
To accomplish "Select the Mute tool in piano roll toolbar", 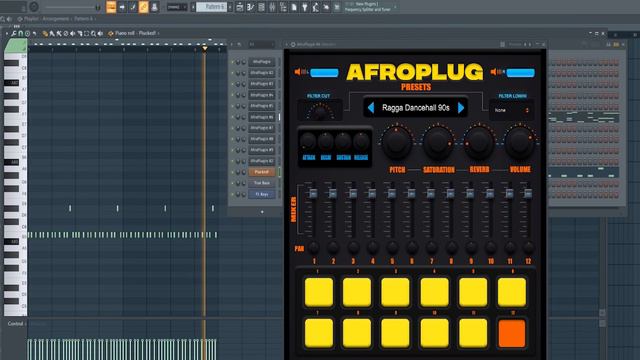I will point(66,33).
